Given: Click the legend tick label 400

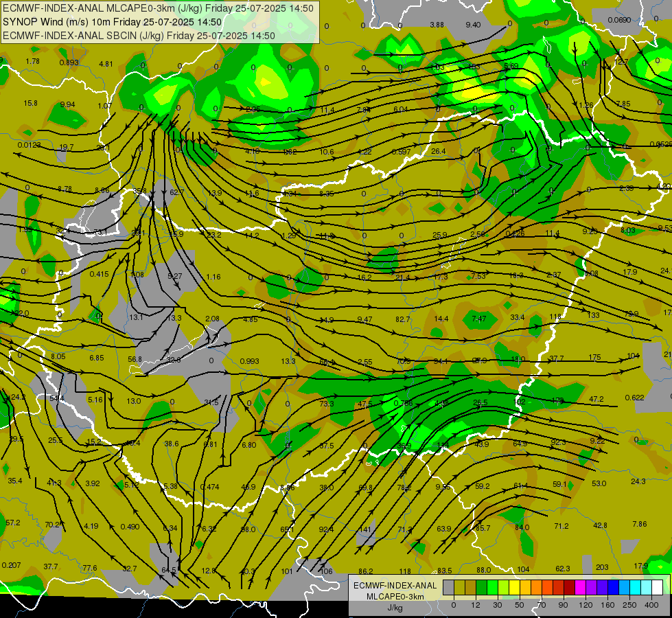Looking at the screenshot, I should coord(651,605).
